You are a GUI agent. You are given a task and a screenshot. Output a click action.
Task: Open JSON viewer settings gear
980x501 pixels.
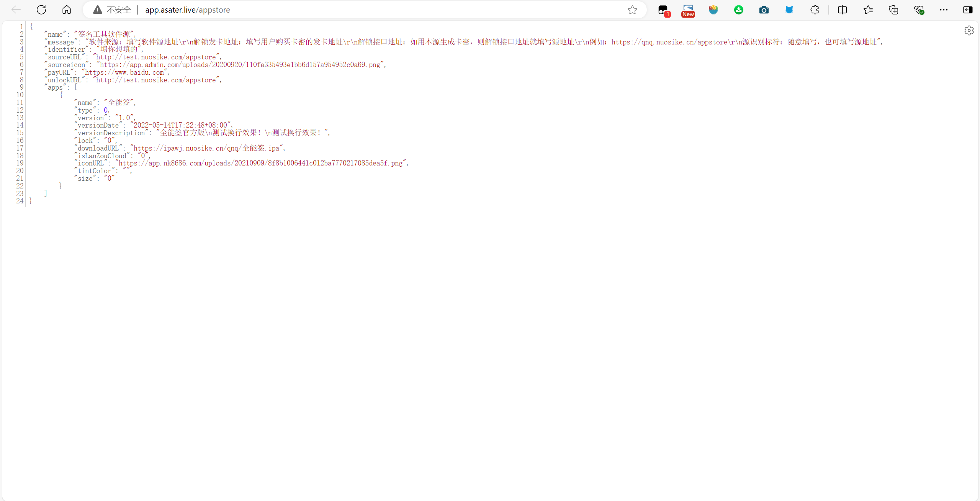(969, 31)
